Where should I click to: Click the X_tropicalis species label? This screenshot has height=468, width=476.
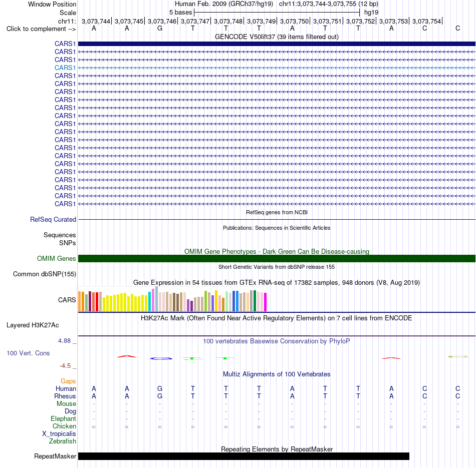[59, 434]
